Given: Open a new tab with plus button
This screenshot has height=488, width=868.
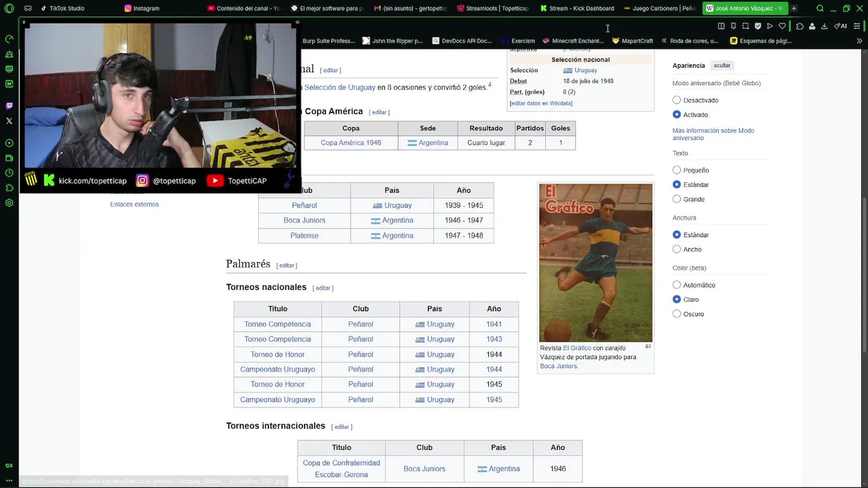Looking at the screenshot, I should [794, 8].
